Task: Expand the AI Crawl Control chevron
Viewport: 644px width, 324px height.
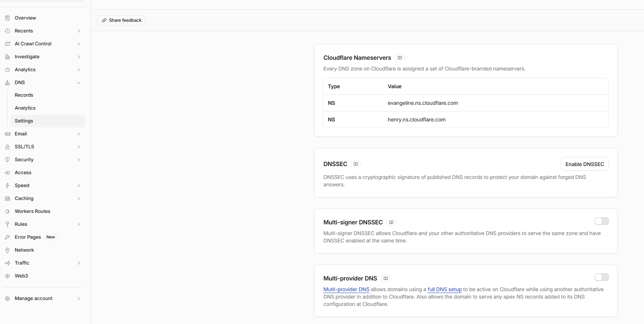Action: point(79,44)
